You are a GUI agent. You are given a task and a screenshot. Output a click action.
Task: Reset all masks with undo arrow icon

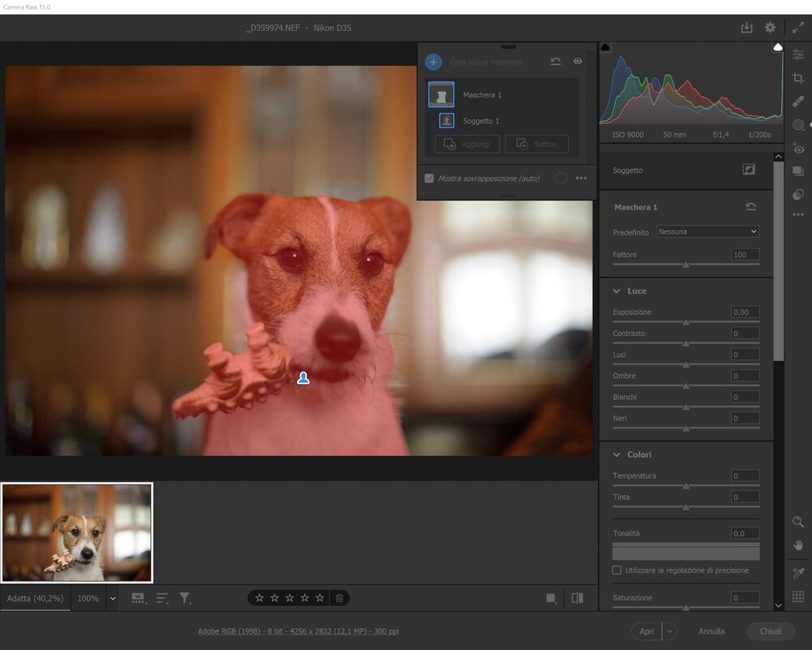[555, 62]
